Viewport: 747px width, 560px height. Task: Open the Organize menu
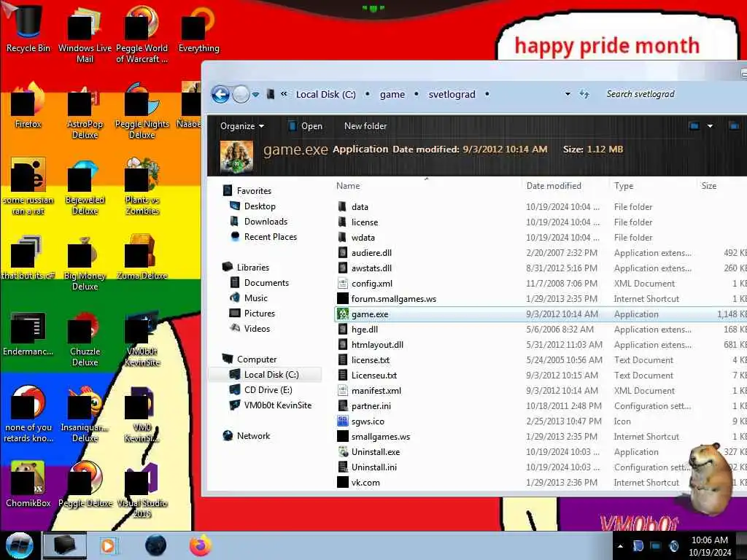click(x=242, y=126)
